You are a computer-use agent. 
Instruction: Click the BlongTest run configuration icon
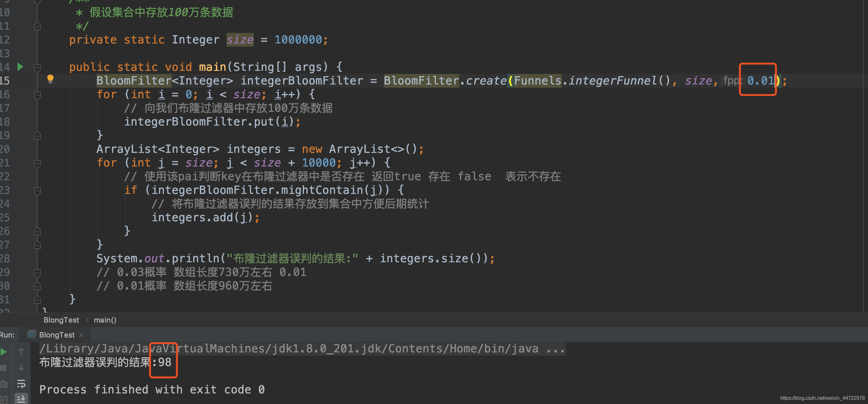(x=31, y=334)
